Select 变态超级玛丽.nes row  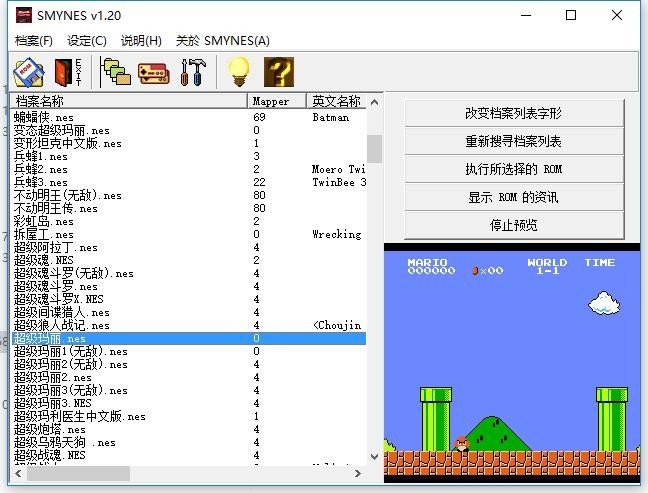tap(188, 131)
